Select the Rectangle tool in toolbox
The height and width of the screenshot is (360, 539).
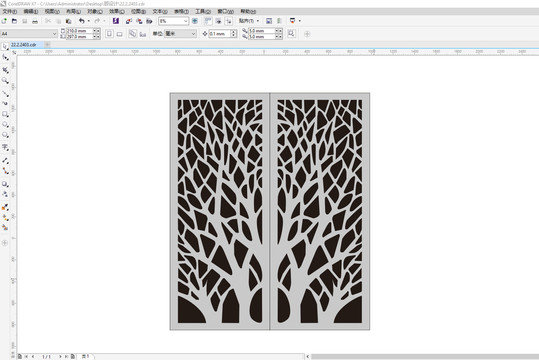coord(5,114)
